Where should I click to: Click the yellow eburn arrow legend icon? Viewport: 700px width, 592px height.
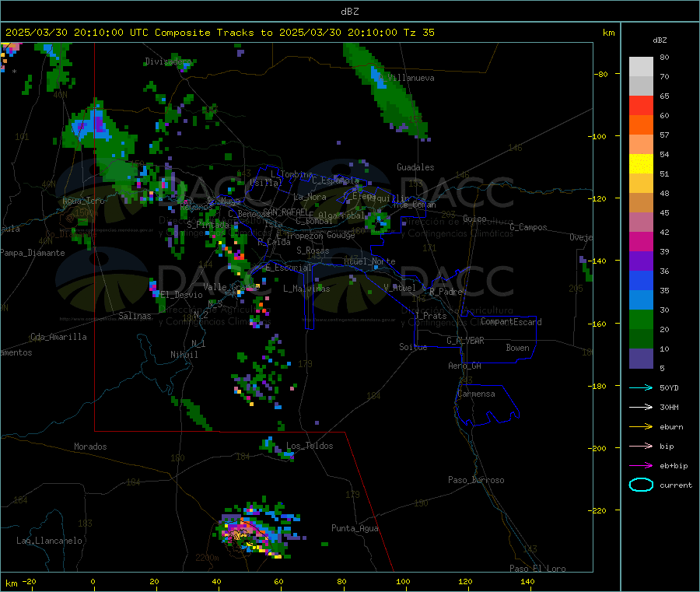click(641, 426)
